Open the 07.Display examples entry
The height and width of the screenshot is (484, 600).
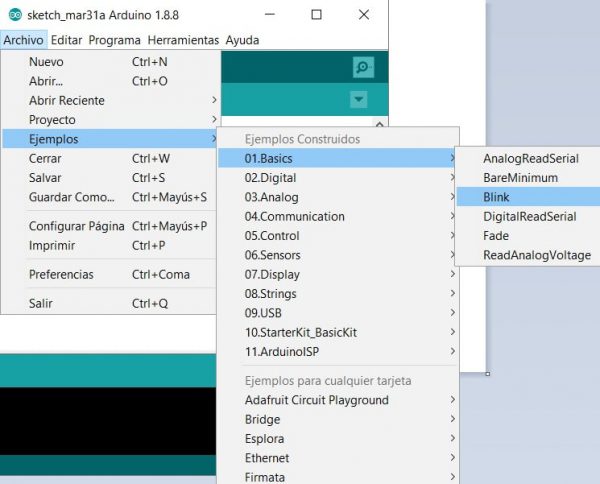pos(338,274)
